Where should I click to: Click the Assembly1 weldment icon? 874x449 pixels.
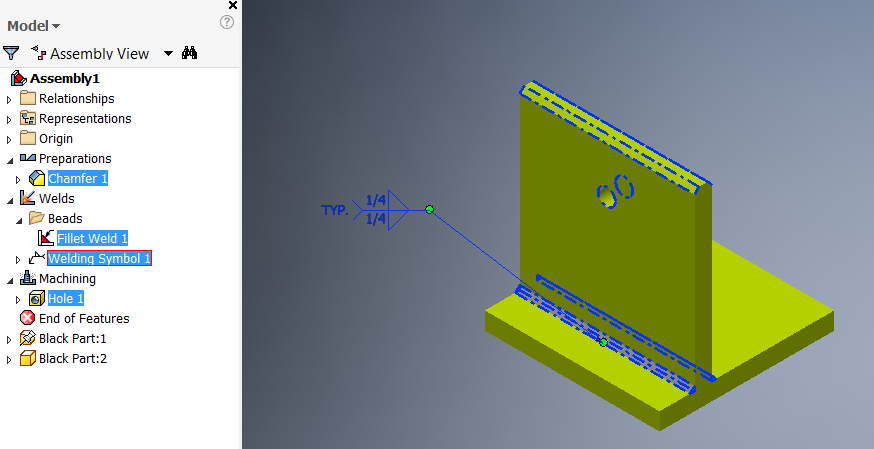point(19,79)
